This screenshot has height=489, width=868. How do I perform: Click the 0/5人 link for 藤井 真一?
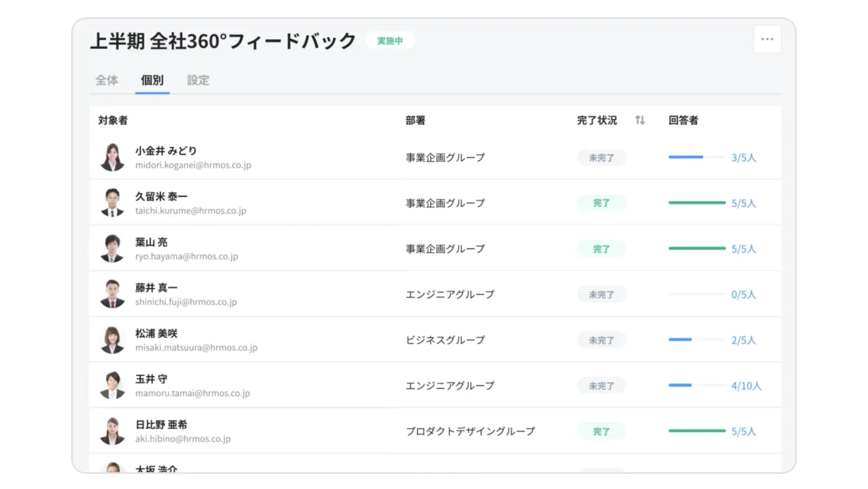pyautogui.click(x=744, y=294)
